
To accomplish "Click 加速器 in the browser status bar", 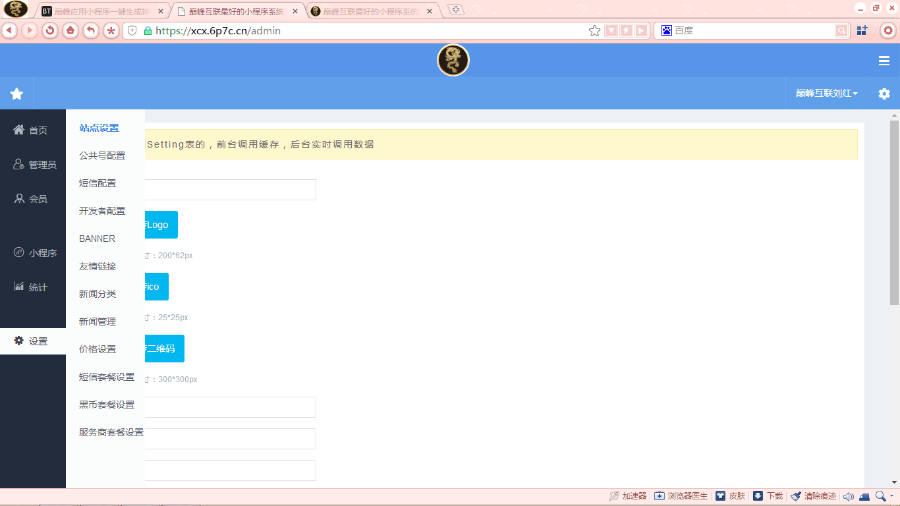I will click(628, 496).
